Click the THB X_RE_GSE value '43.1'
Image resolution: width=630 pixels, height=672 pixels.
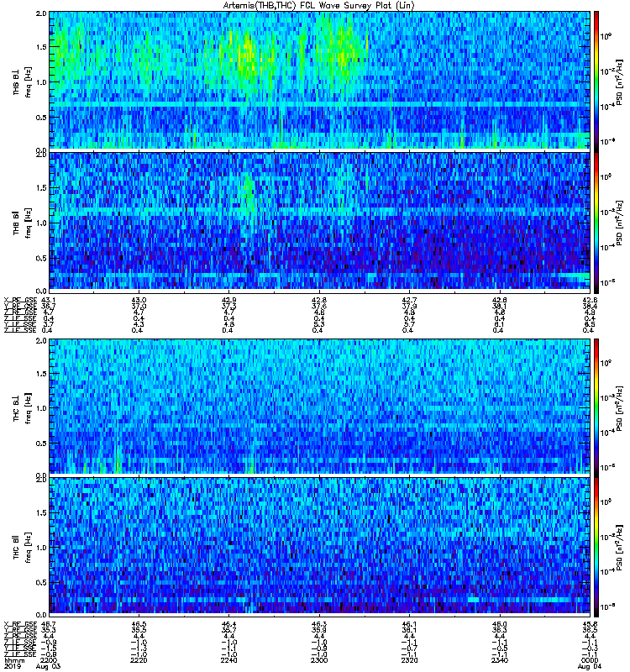(x=48, y=300)
